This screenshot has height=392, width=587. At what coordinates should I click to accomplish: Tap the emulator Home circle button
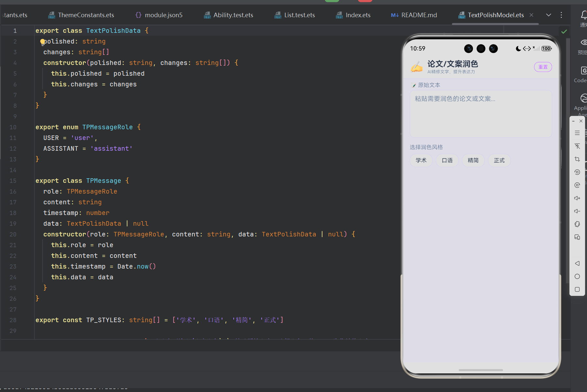[577, 276]
